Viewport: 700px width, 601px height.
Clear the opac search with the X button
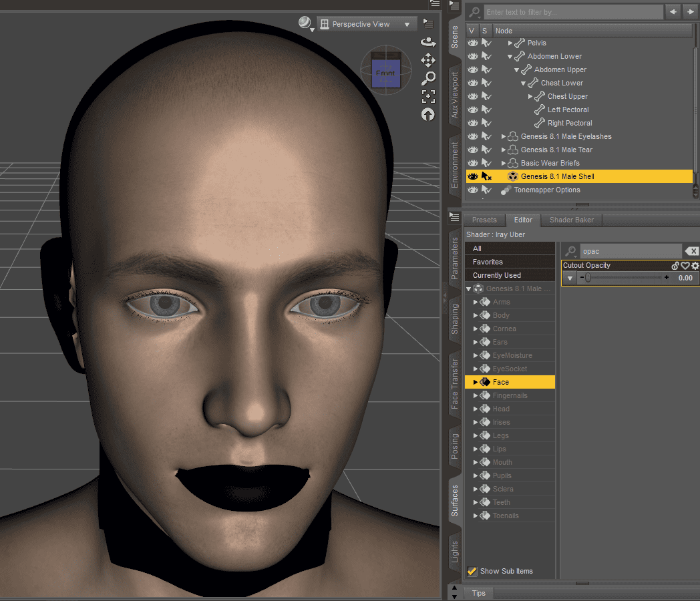[x=693, y=251]
